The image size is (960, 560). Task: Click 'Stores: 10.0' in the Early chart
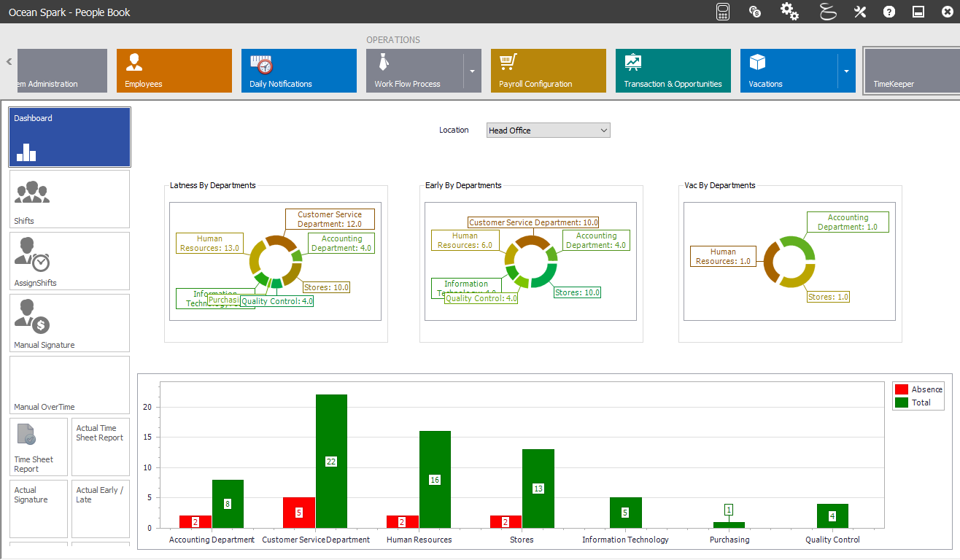click(x=577, y=292)
